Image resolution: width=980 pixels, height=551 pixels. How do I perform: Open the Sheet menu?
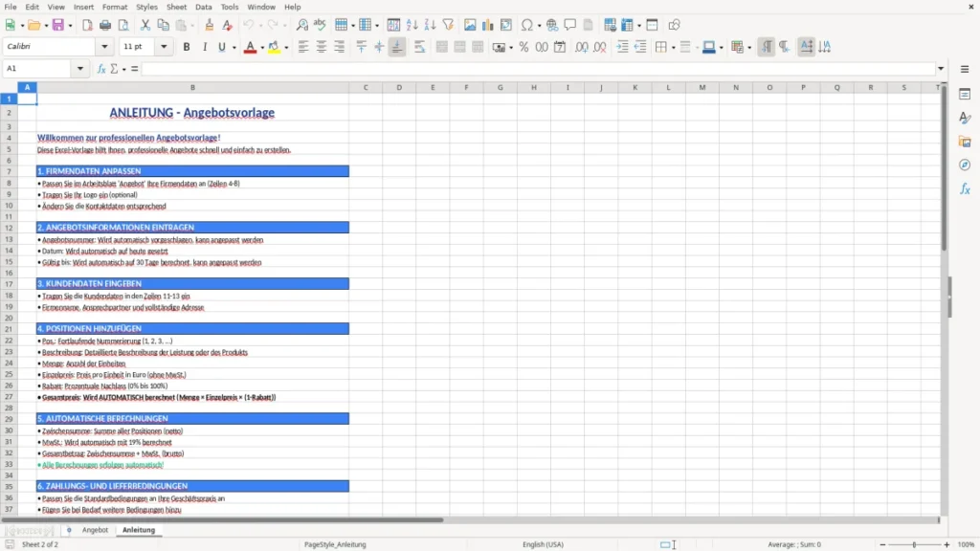pyautogui.click(x=176, y=7)
